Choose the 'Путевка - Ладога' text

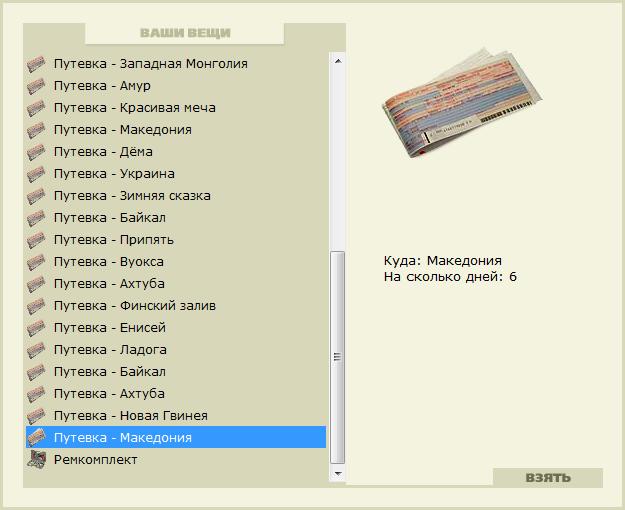click(x=110, y=350)
